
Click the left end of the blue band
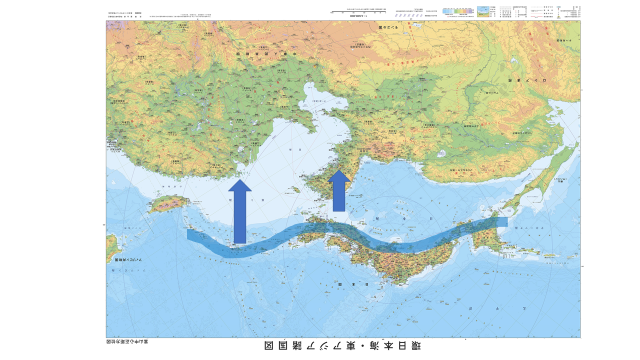[x=192, y=234]
